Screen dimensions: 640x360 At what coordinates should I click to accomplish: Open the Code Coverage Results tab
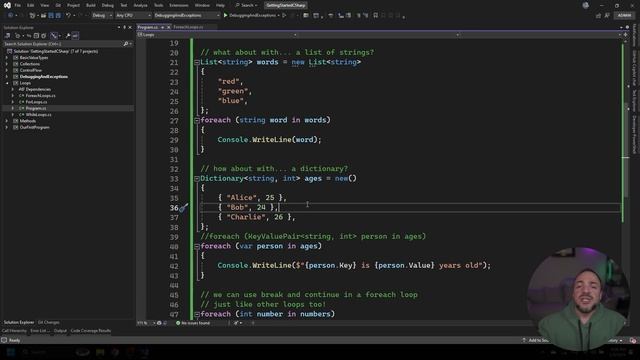coord(91,331)
